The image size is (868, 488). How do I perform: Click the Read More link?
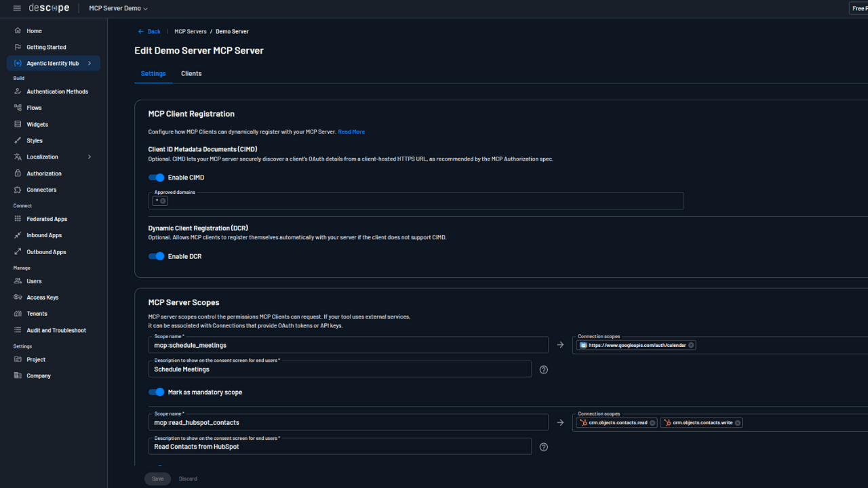click(351, 131)
